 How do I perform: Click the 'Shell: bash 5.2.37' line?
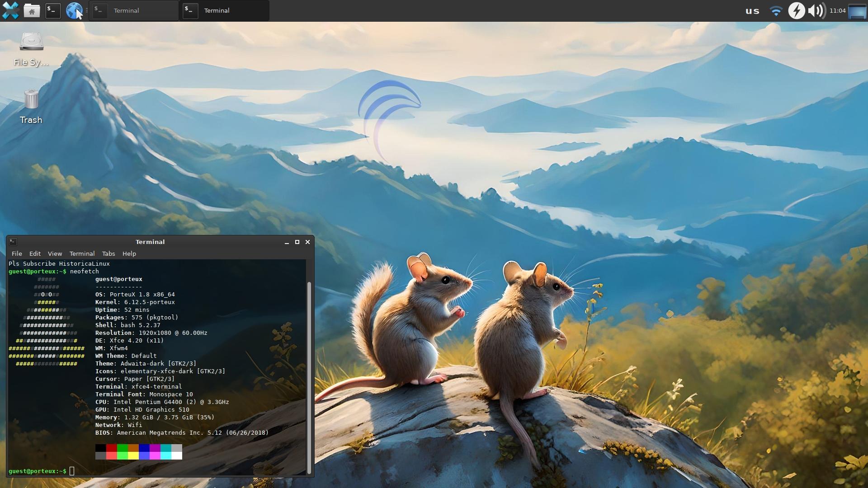pos(127,325)
